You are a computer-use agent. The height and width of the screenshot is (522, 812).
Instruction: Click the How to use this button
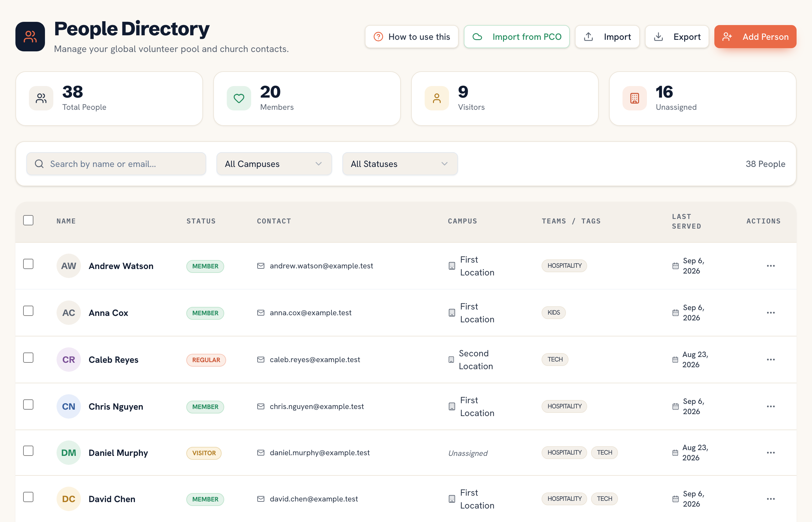point(411,37)
